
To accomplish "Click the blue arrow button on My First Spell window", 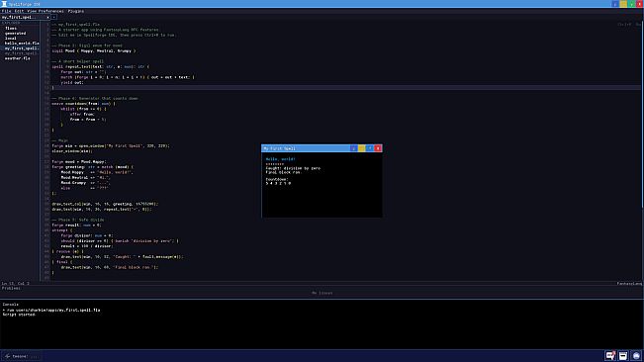I will (x=353, y=148).
